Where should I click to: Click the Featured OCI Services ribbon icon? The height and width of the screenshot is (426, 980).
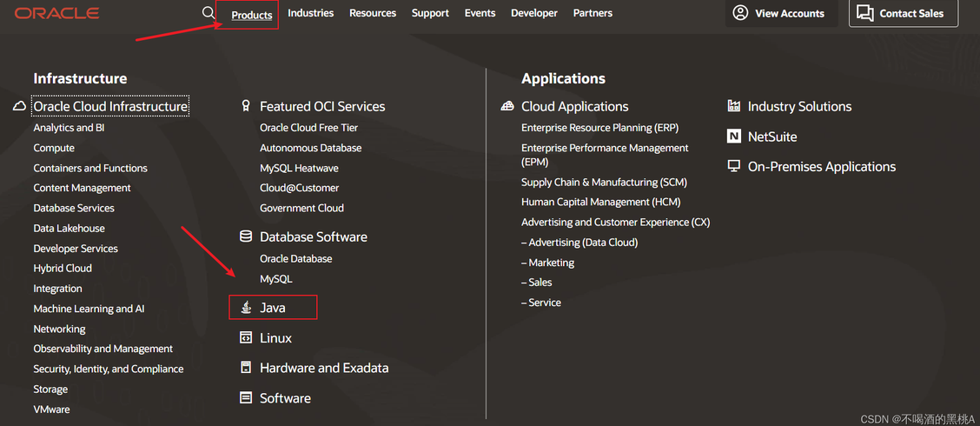[246, 106]
